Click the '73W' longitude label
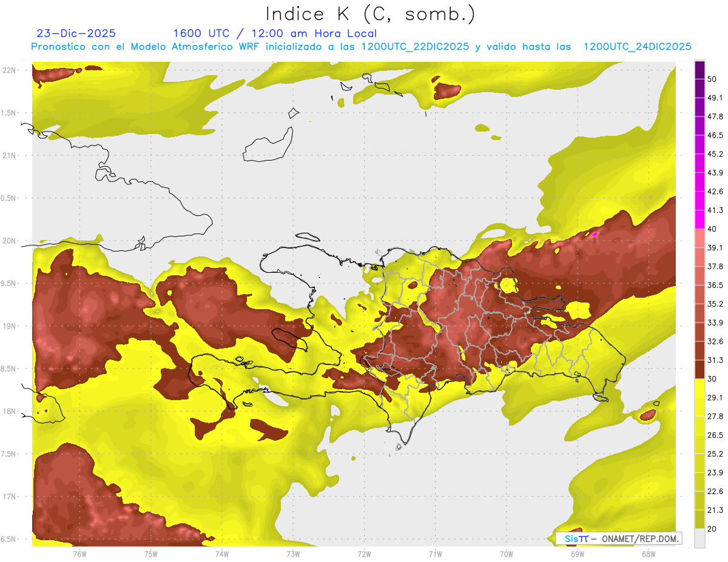The image size is (728, 562). tap(293, 554)
